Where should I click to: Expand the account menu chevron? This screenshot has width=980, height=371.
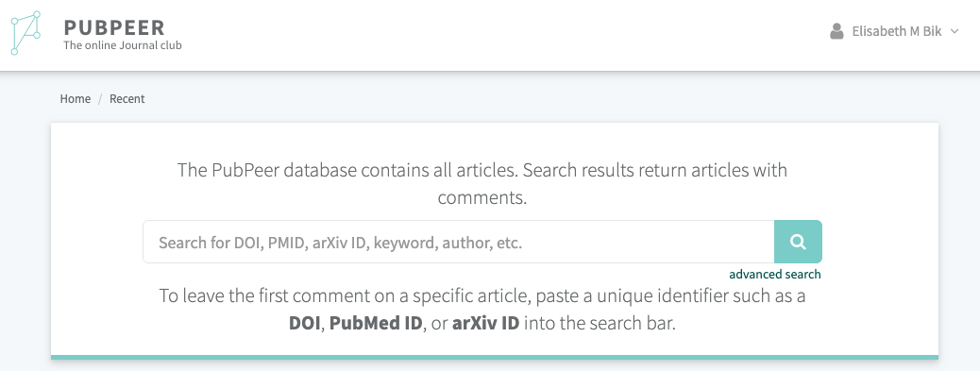tap(955, 31)
